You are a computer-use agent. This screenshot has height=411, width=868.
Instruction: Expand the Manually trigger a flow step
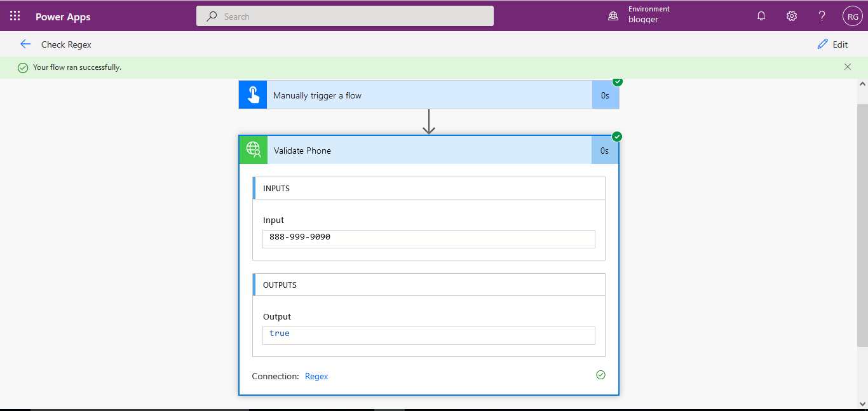coord(429,95)
